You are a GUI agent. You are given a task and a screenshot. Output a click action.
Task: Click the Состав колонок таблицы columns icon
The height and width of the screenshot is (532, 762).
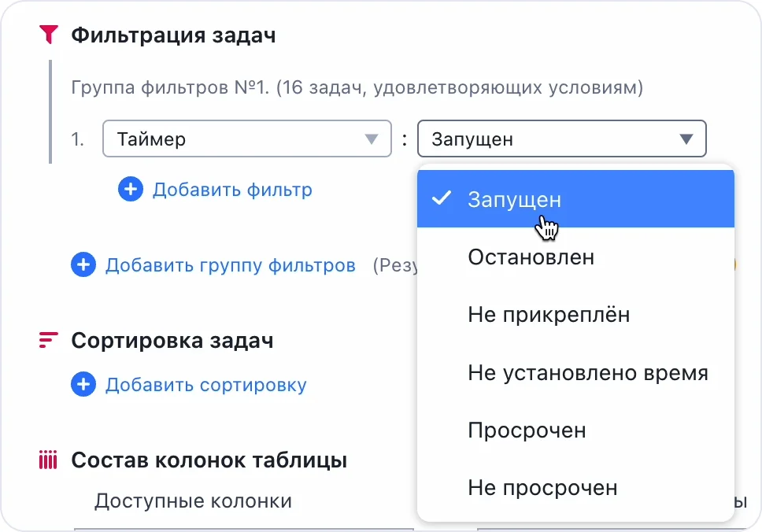click(49, 460)
